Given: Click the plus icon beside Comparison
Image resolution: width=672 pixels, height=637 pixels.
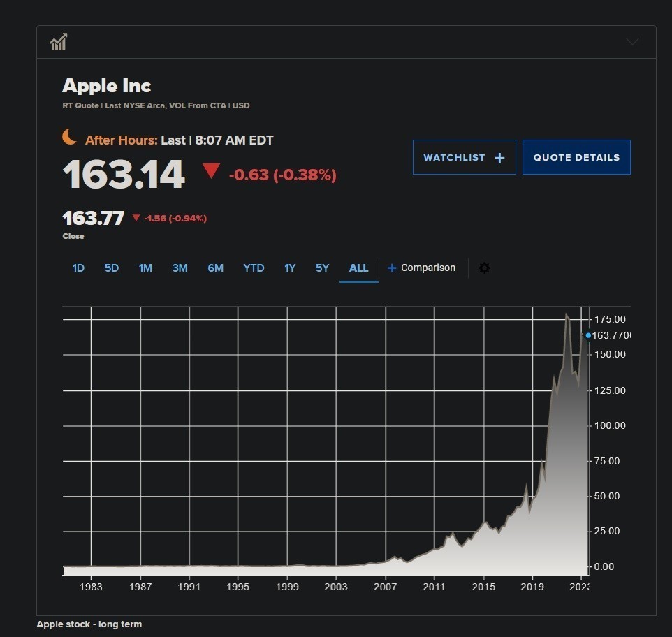Looking at the screenshot, I should pos(392,268).
